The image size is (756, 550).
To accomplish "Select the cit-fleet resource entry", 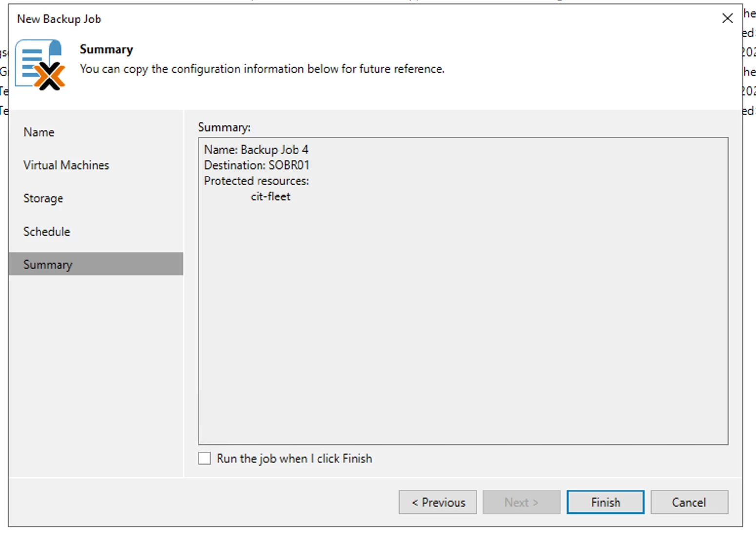I will click(x=270, y=196).
